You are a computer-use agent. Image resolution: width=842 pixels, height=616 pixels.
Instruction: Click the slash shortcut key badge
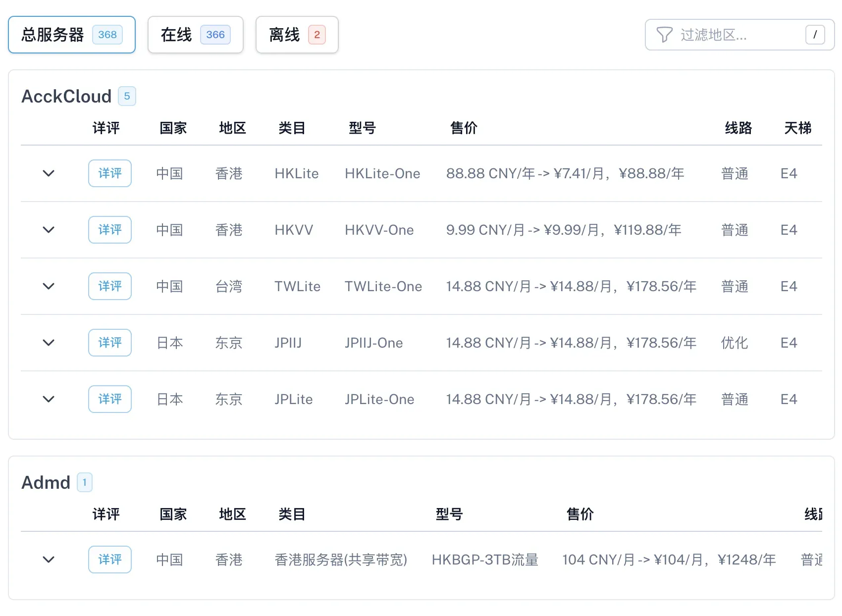click(815, 35)
